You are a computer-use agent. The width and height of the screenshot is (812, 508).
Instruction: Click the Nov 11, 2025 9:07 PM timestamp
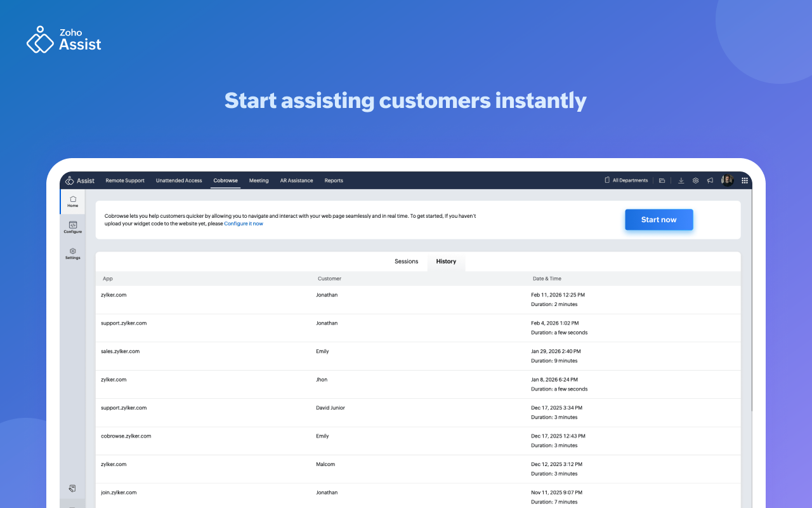coord(557,493)
